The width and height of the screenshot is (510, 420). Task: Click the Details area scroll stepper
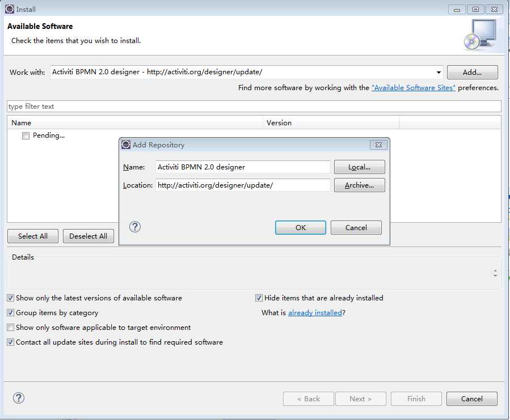(495, 273)
